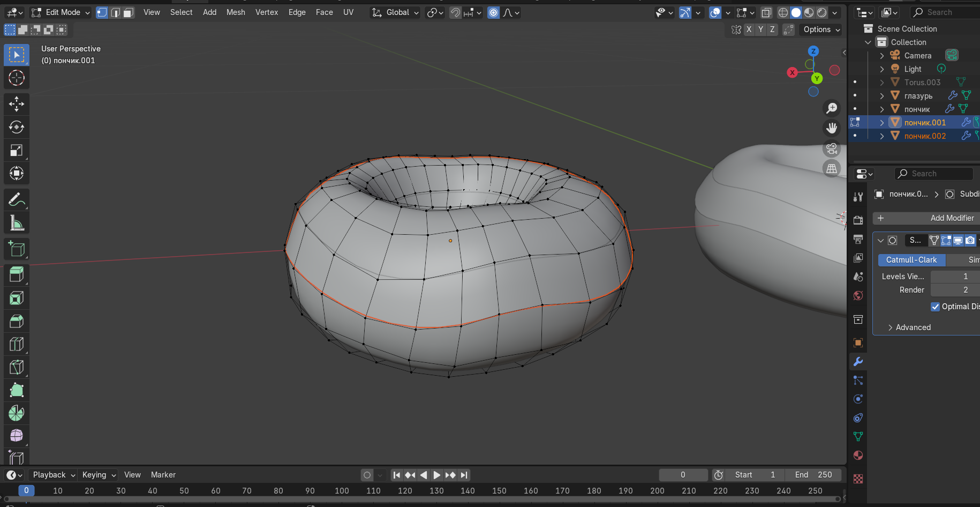Select the Extrude Region tool

click(x=17, y=275)
